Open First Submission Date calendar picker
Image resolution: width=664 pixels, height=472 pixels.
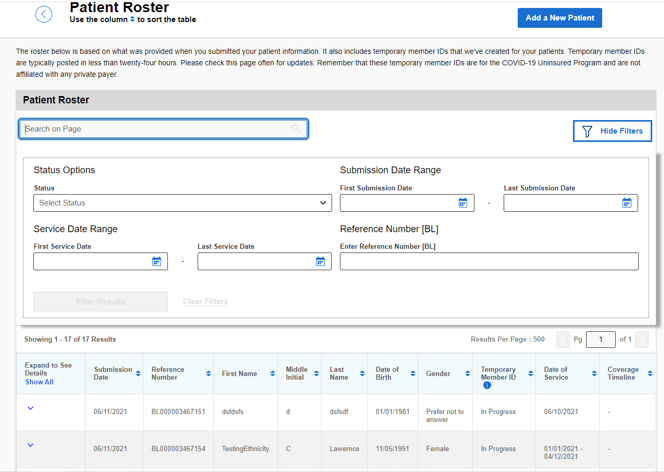pos(462,203)
